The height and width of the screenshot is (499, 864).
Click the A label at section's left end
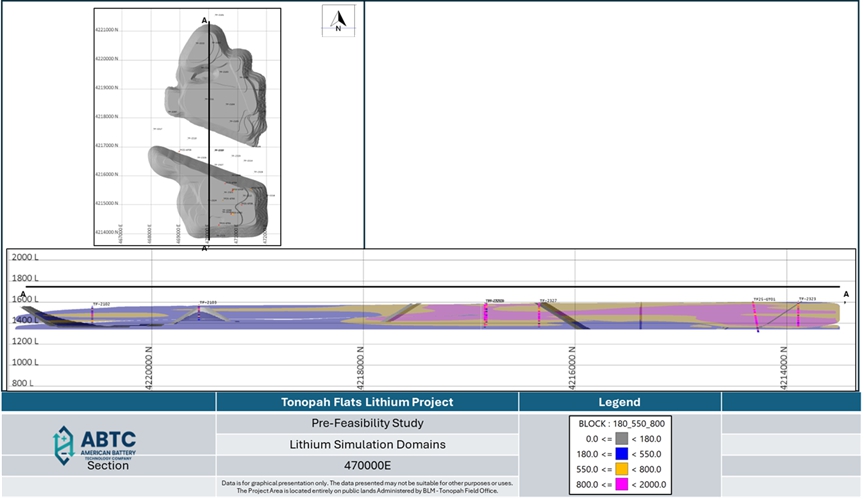click(x=23, y=294)
